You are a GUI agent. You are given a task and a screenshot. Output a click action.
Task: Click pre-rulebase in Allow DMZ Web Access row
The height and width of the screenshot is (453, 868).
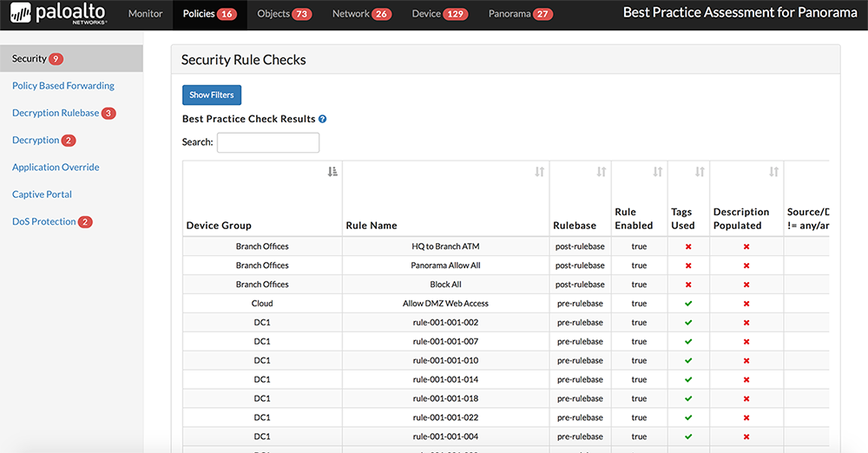point(580,304)
